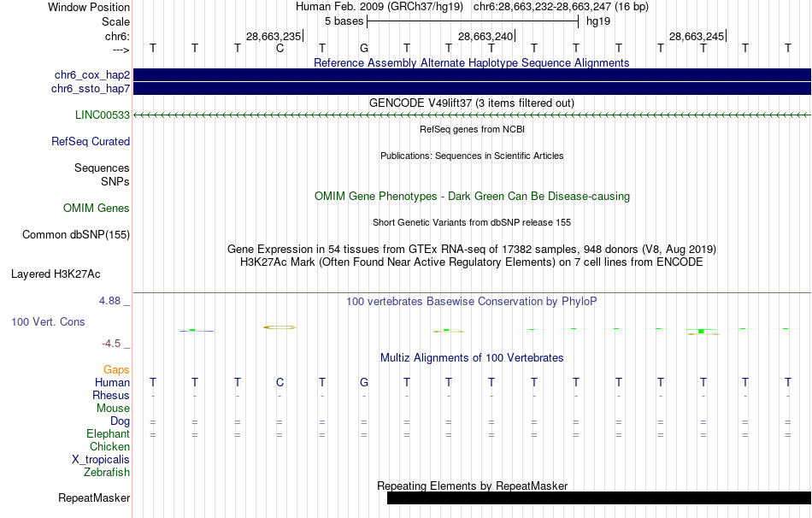Viewport: 812px width, 518px height.
Task: Select the Elephant alignment row label
Action: 109,434
